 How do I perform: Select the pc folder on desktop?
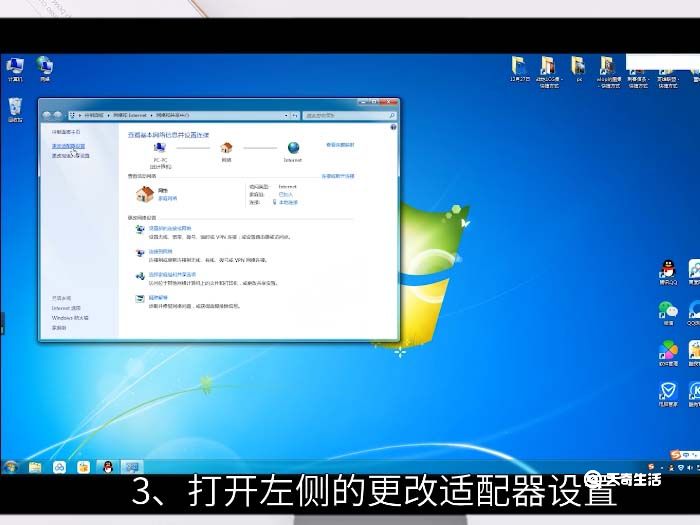pos(579,69)
